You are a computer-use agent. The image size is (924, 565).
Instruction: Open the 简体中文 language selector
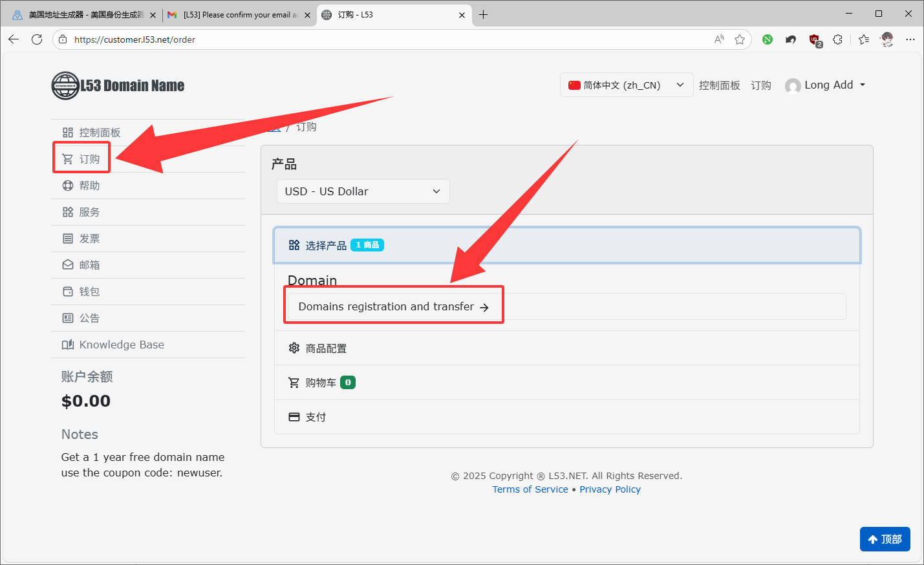(x=626, y=85)
